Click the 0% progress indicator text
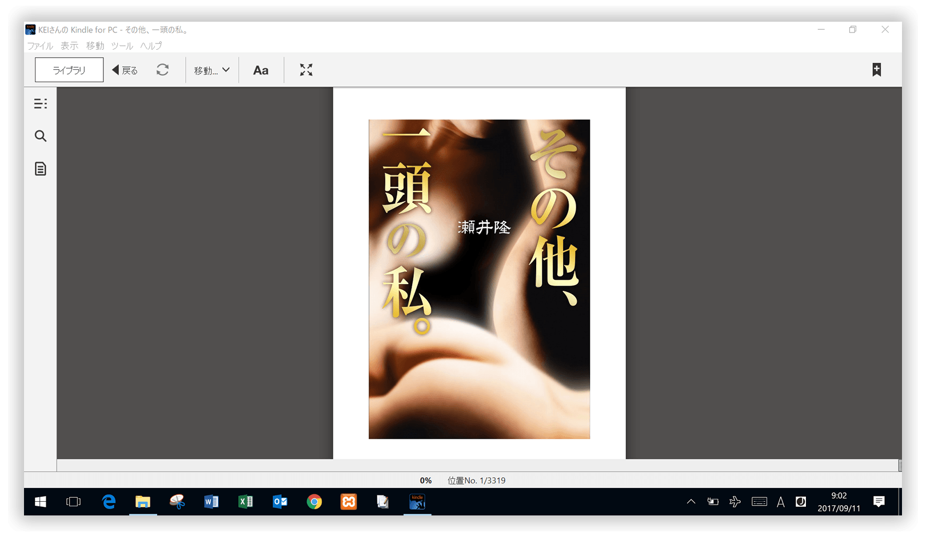 coord(426,481)
